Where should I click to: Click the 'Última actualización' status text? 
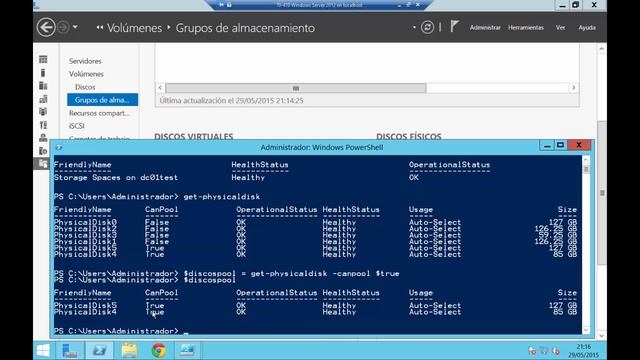231,100
